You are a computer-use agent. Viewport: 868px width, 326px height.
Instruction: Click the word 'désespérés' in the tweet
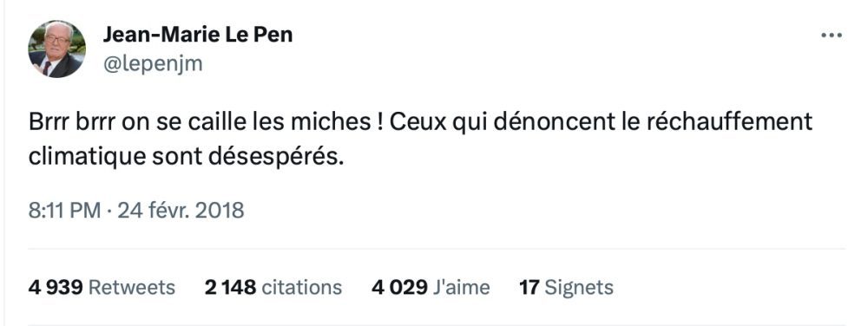click(x=276, y=157)
